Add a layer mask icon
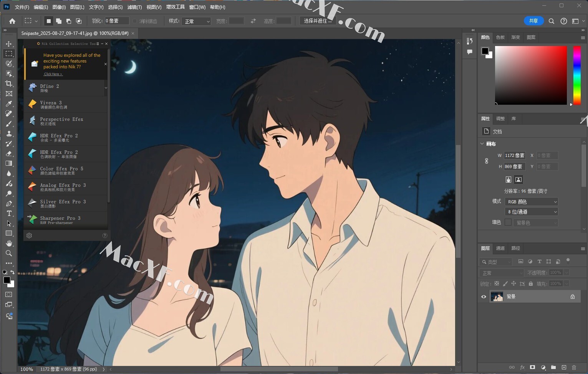Image resolution: width=588 pixels, height=374 pixels. [x=532, y=367]
